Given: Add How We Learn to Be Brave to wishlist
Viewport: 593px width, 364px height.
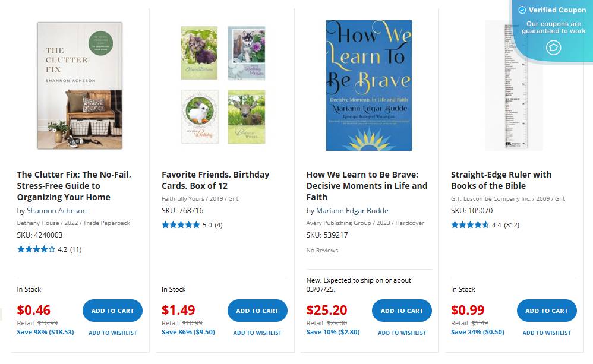Looking at the screenshot, I should [402, 333].
